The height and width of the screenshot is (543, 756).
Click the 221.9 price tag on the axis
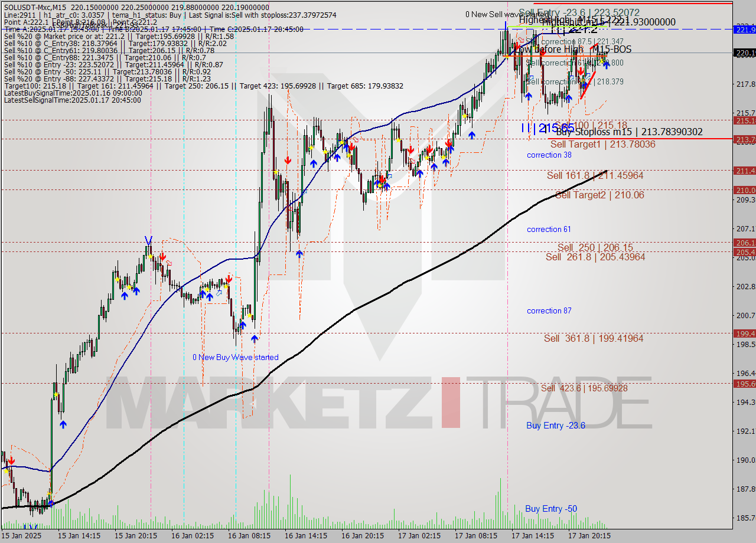(x=744, y=29)
